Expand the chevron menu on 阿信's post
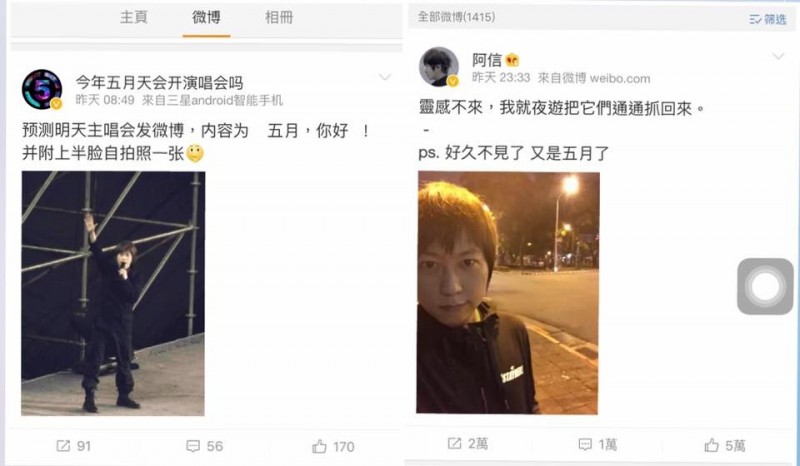Viewport: 800px width, 466px height. pyautogui.click(x=778, y=56)
